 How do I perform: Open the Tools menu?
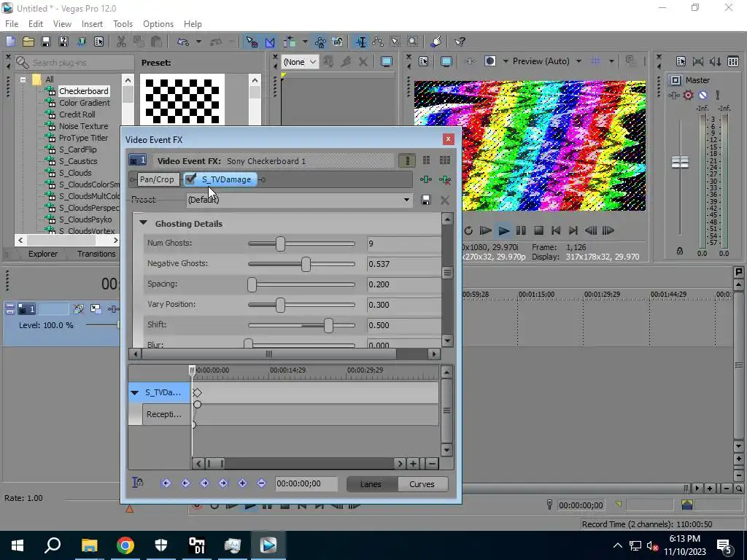click(123, 24)
